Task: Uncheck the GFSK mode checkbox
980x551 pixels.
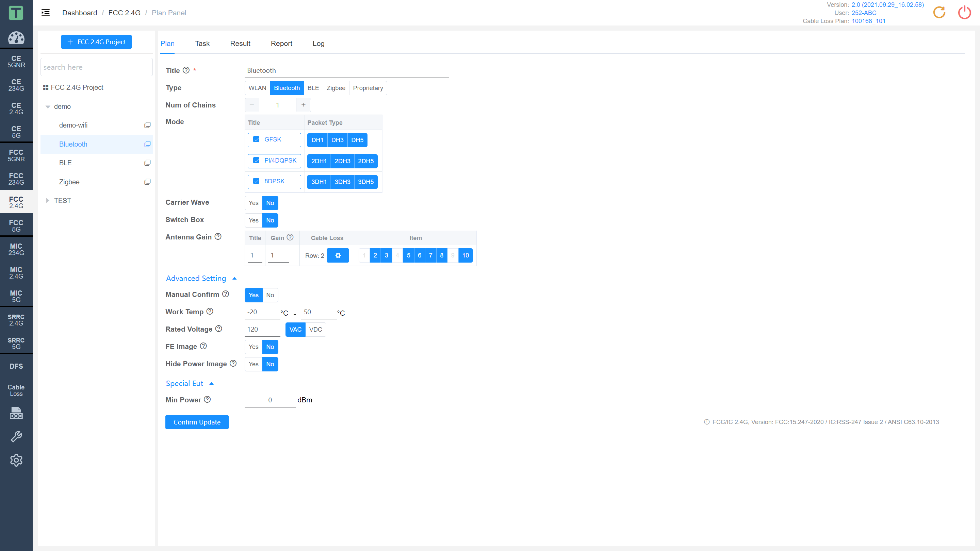Action: click(257, 139)
